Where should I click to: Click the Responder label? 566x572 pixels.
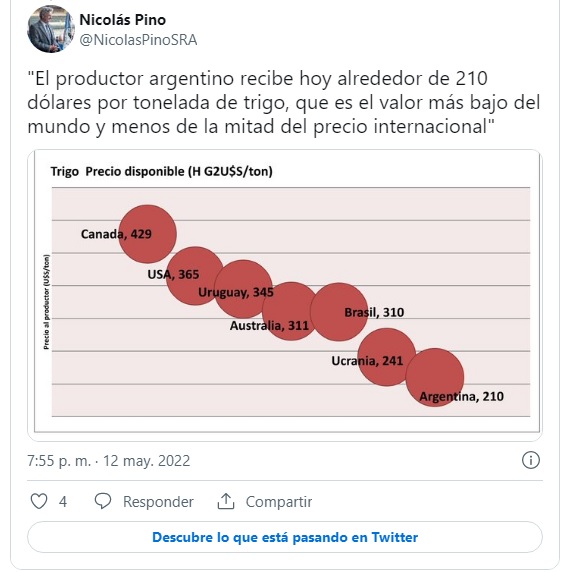pyautogui.click(x=158, y=502)
